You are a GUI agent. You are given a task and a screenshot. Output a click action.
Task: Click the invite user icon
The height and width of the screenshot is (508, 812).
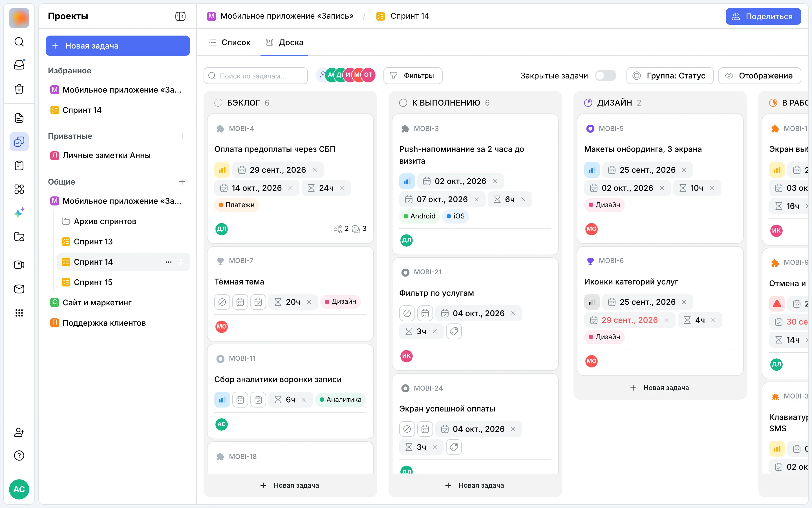19,432
